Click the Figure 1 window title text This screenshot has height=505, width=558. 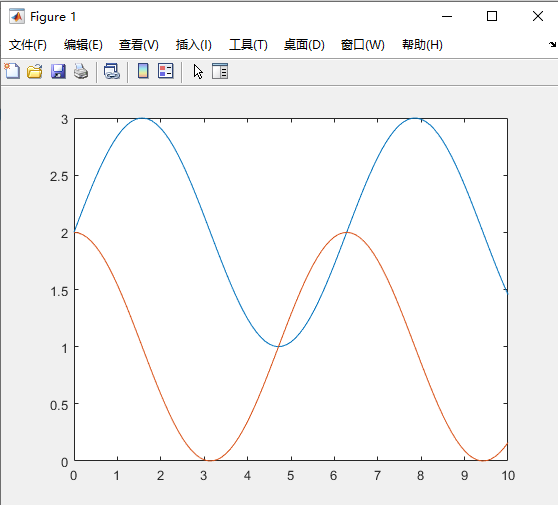click(53, 17)
